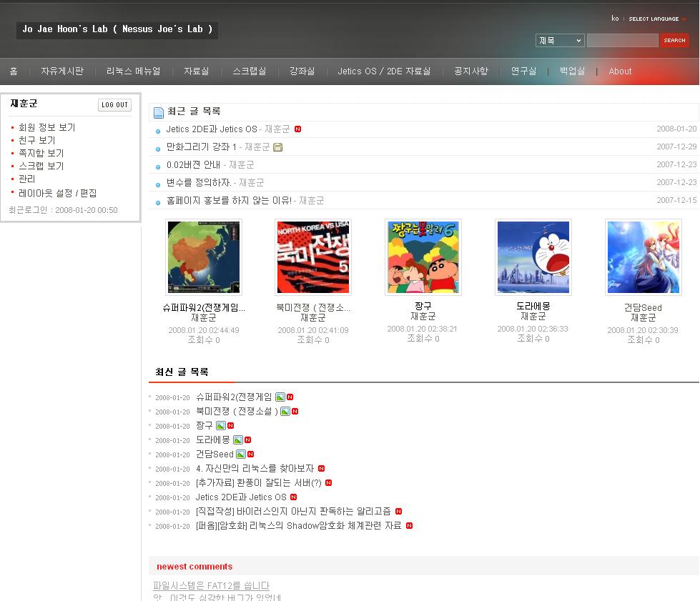Viewport: 700px width, 601px height.
Task: Click the red arrow icon beside SELECT LANGUAGE
Action: [x=684, y=19]
